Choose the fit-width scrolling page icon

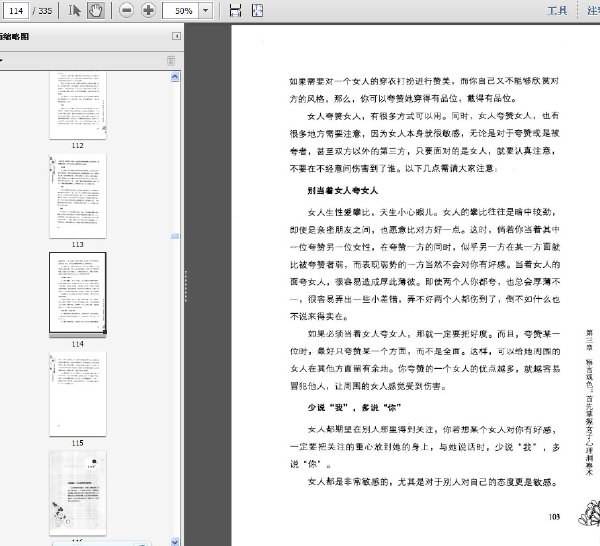(x=235, y=10)
